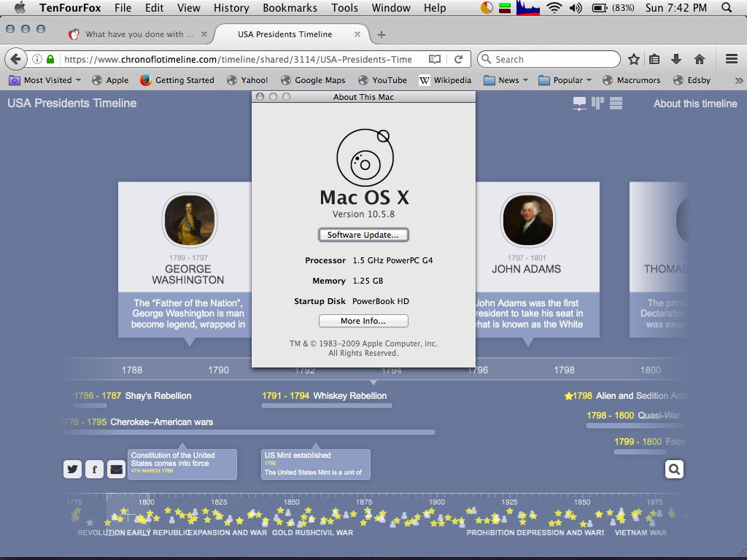
Task: Jump to VIETNAM WAR era on overview slider
Action: click(x=640, y=532)
